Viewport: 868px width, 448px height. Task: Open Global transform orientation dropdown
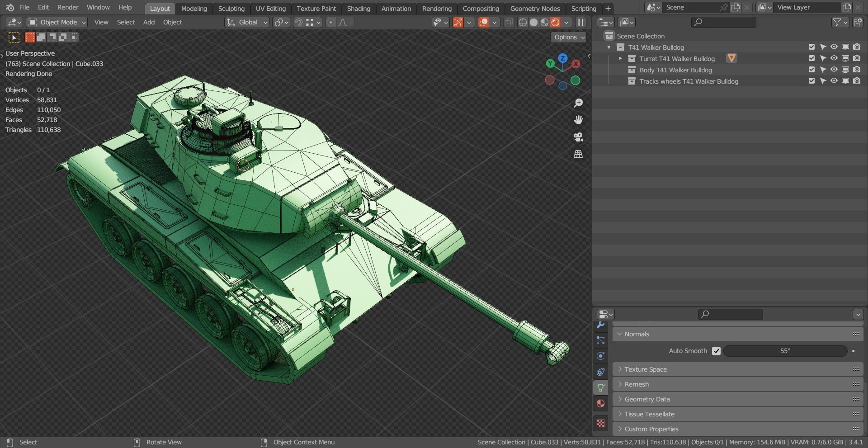click(x=247, y=23)
